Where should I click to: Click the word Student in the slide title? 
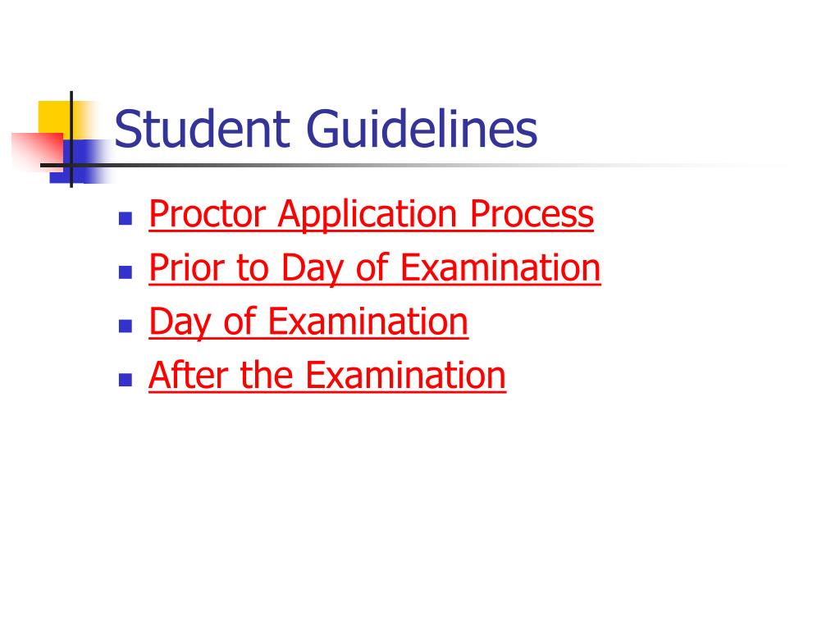click(203, 129)
